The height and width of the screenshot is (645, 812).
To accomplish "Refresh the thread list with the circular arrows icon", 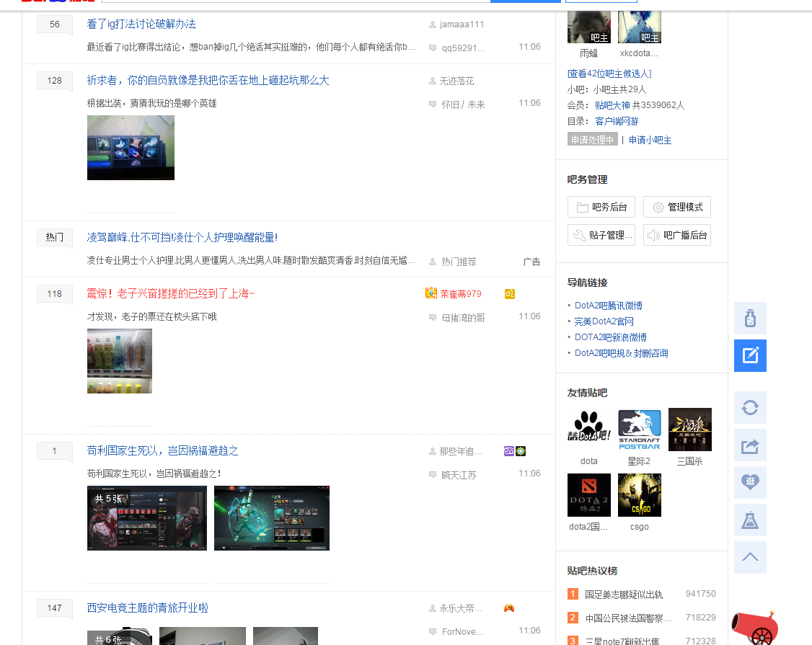I will pos(750,407).
